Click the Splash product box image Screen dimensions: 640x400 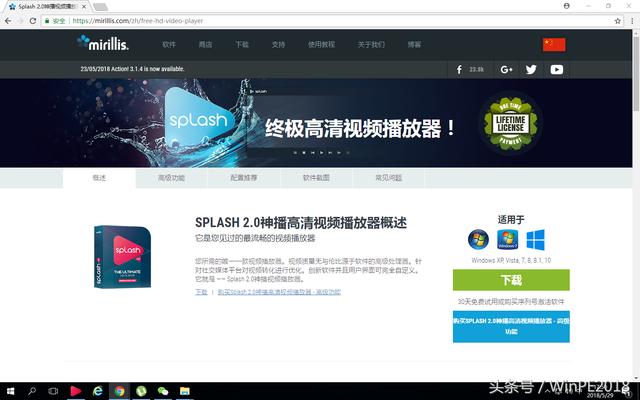pyautogui.click(x=122, y=257)
